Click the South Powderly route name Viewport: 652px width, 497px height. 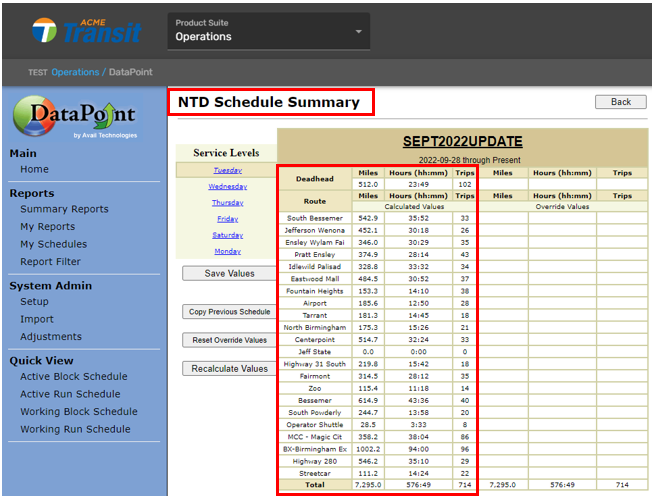pyautogui.click(x=315, y=413)
